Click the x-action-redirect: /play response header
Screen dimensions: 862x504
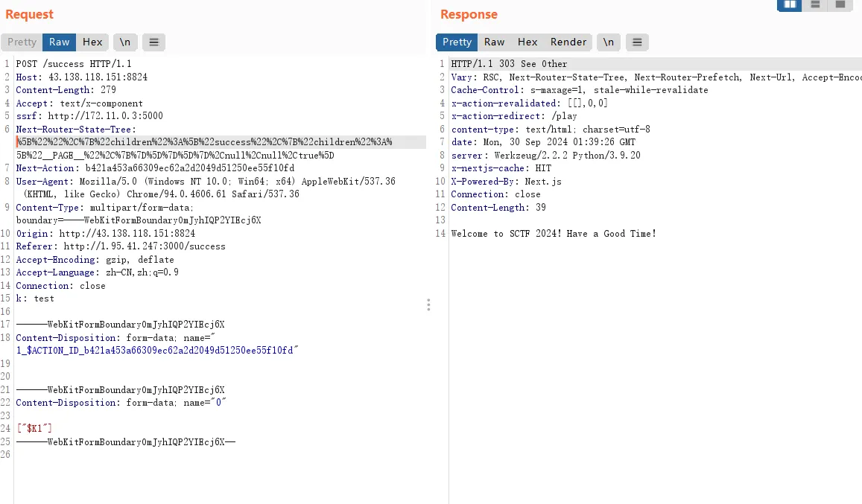pyautogui.click(x=514, y=116)
